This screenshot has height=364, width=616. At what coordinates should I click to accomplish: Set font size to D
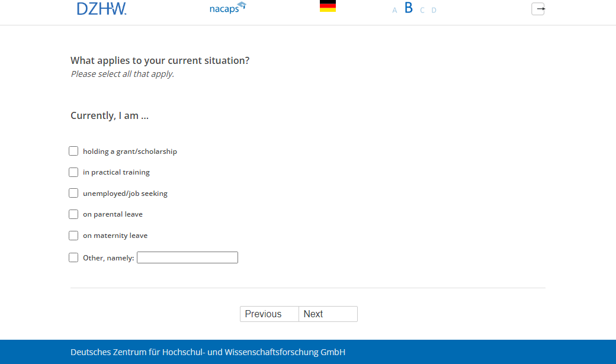pyautogui.click(x=434, y=10)
